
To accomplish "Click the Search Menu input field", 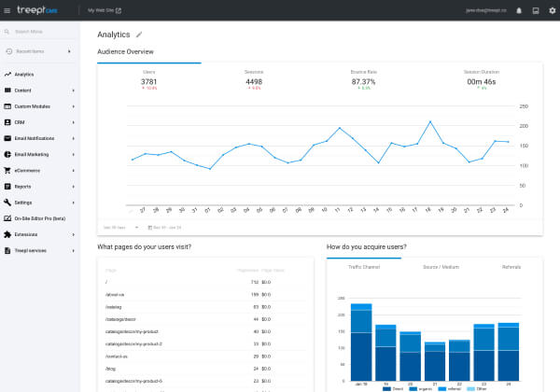I will pyautogui.click(x=39, y=32).
